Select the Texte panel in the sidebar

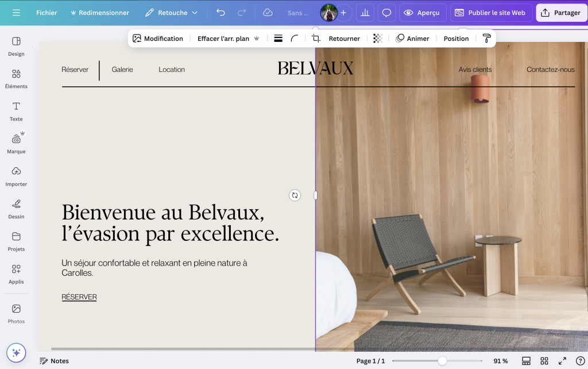pos(16,110)
